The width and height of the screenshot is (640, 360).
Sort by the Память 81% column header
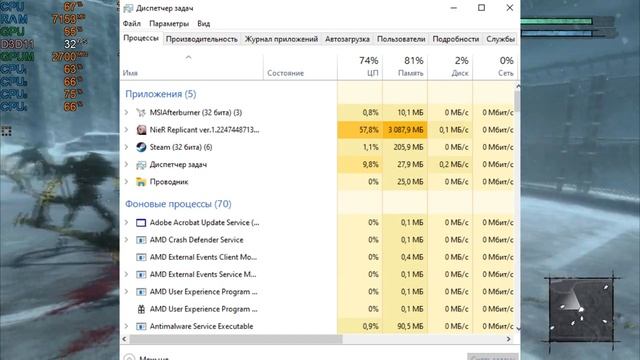pos(405,67)
